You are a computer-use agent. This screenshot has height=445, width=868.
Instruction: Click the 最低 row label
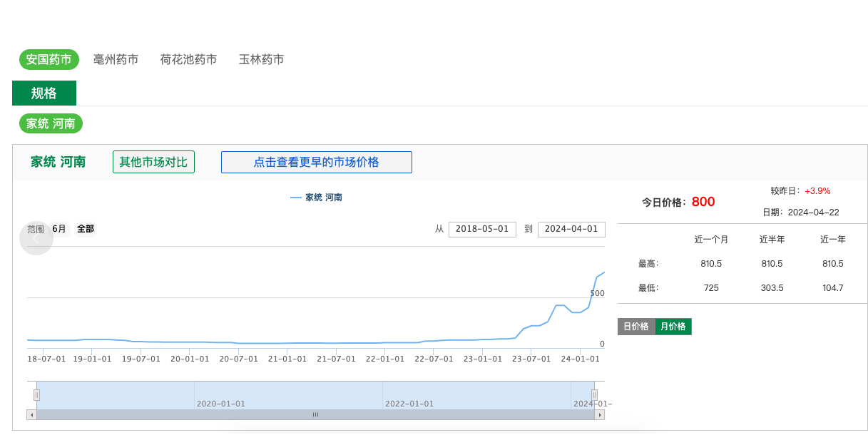point(648,288)
